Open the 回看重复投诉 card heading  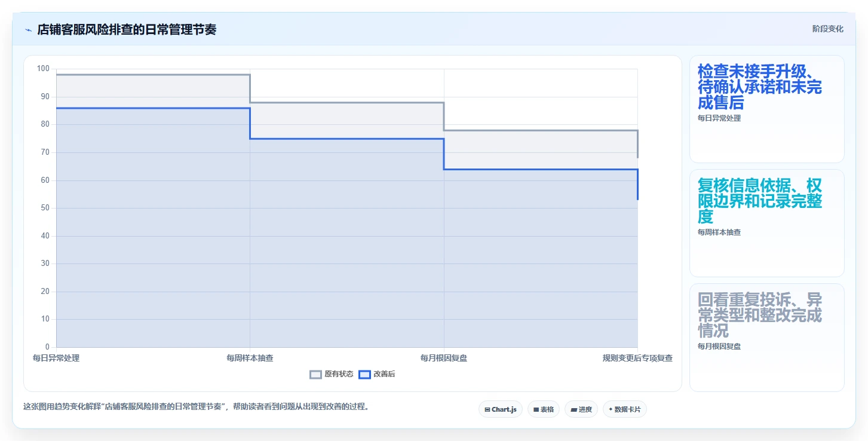760,315
